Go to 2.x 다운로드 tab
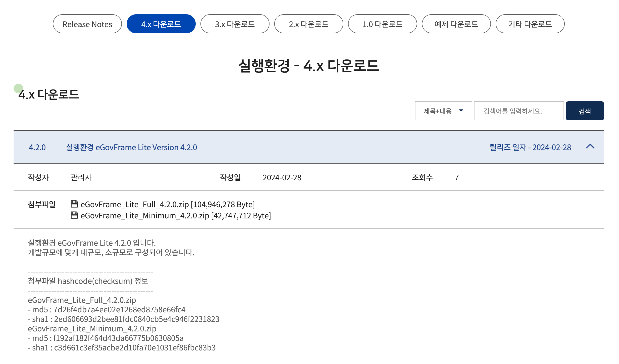 (x=309, y=24)
